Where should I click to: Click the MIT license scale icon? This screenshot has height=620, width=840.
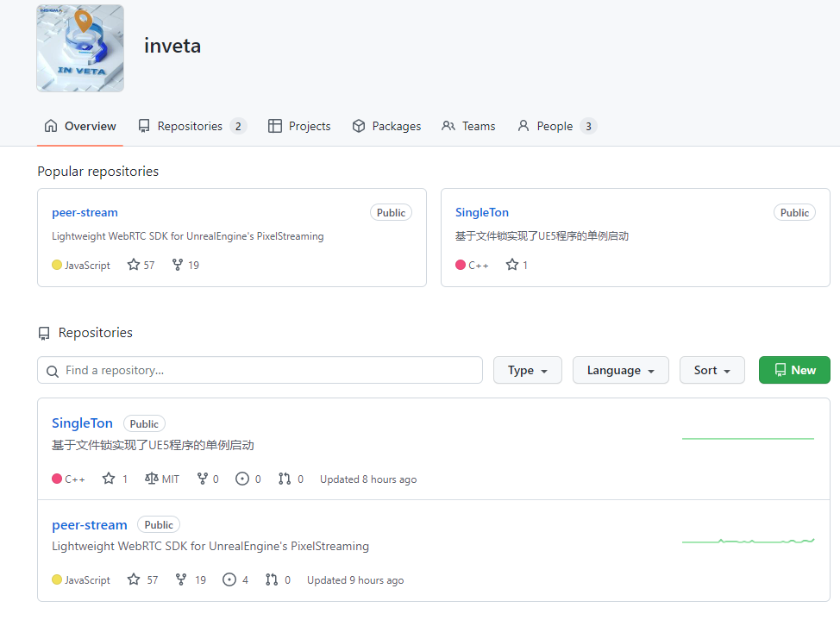152,479
